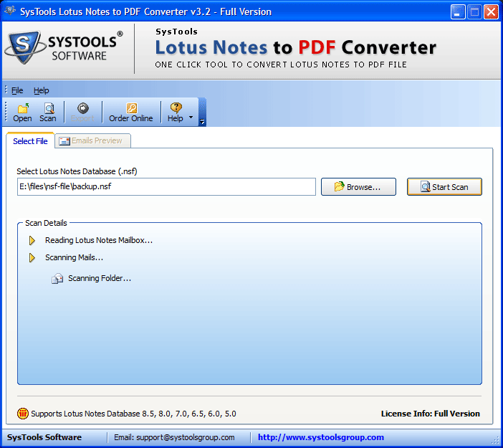Click the Start Scan button
This screenshot has height=448, width=503.
[444, 187]
